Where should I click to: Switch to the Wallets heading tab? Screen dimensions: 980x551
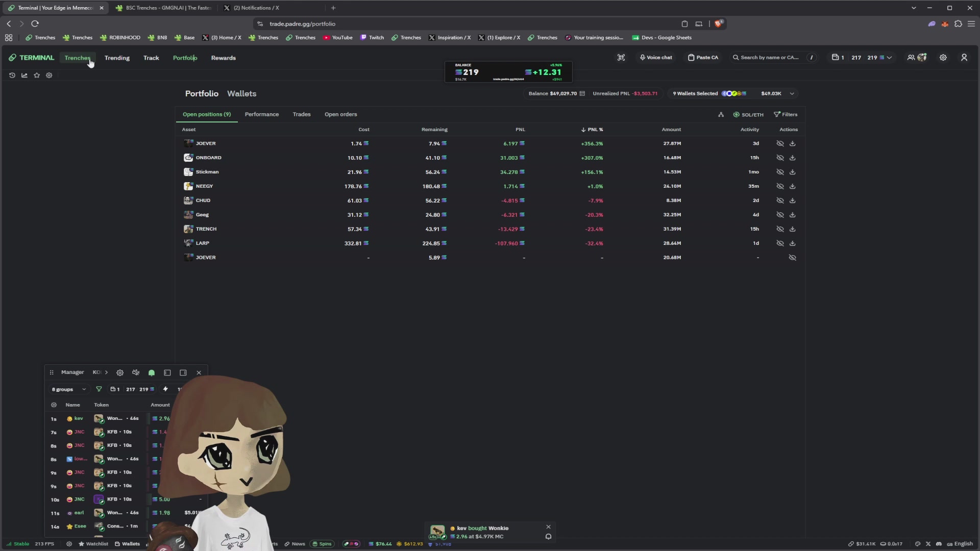242,94
